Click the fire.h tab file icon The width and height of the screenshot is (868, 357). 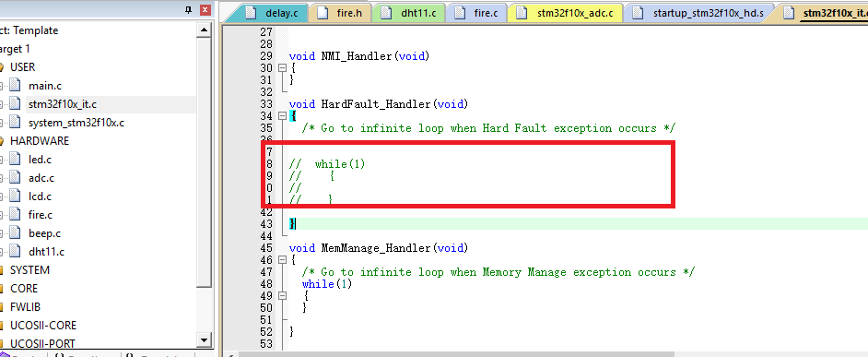tap(323, 13)
